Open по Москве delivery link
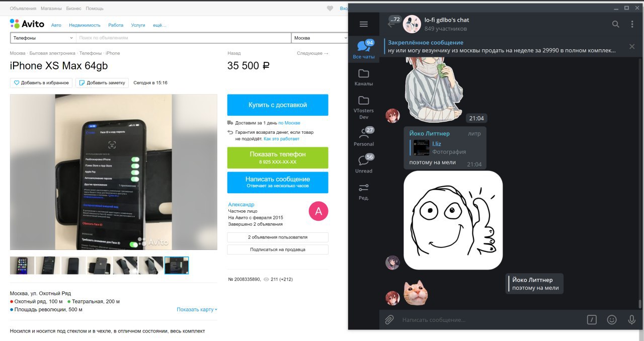The height and width of the screenshot is (341, 644). tap(289, 123)
